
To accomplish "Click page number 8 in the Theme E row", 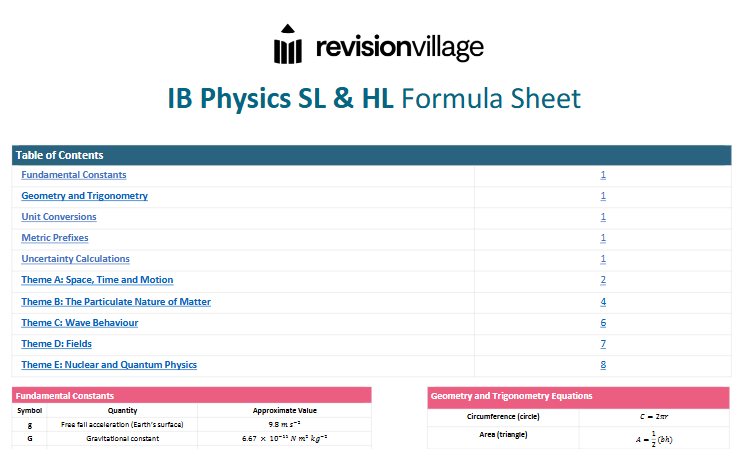I will pyautogui.click(x=603, y=365).
